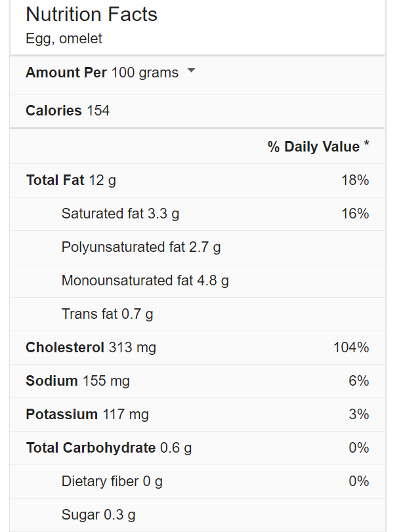Viewport: 401px width, 532px height.
Task: Click the 'Nutrition Facts' heading
Action: point(92,14)
